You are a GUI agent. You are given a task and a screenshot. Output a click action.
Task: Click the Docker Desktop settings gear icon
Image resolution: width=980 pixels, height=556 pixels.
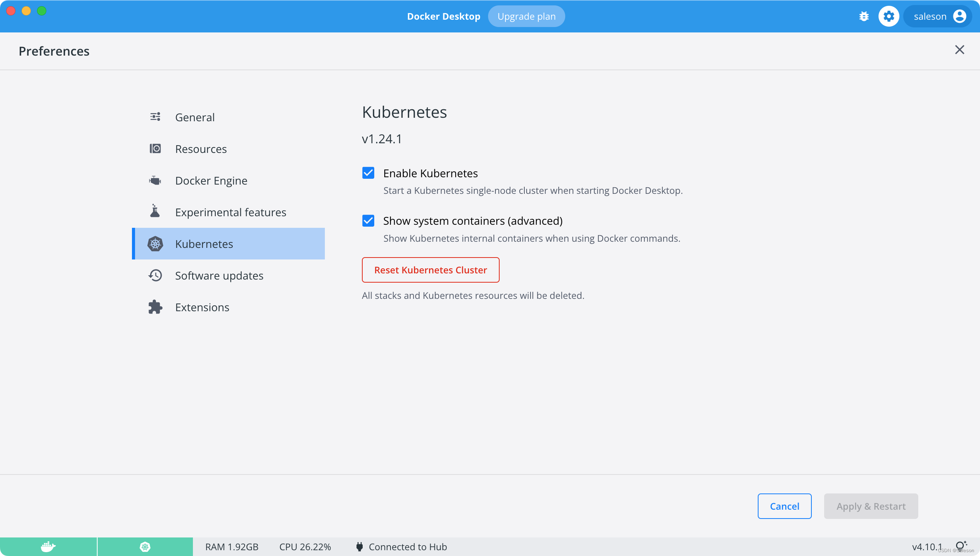pyautogui.click(x=889, y=16)
